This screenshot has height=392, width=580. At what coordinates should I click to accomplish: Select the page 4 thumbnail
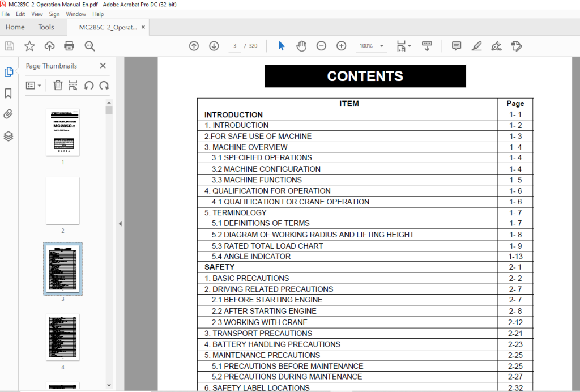coord(63,337)
